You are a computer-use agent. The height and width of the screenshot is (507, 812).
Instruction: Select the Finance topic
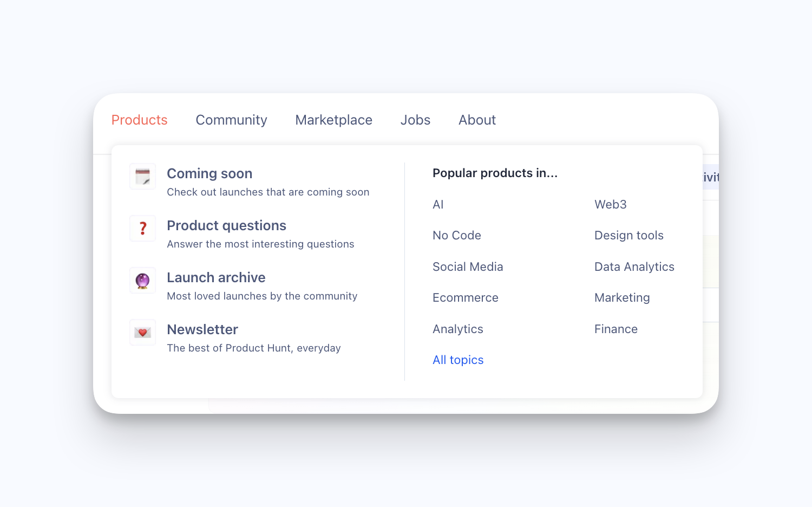click(616, 329)
